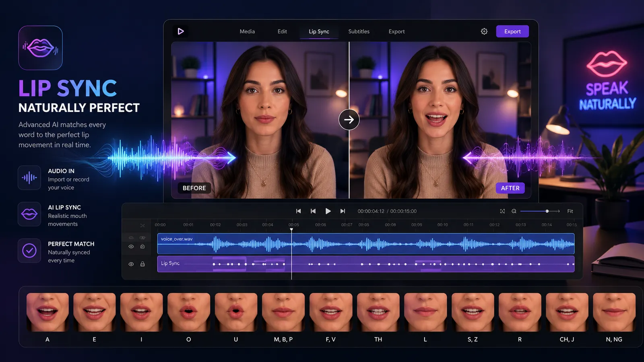Click the Perfect Match checkmark icon
Image resolution: width=644 pixels, height=362 pixels.
point(29,251)
